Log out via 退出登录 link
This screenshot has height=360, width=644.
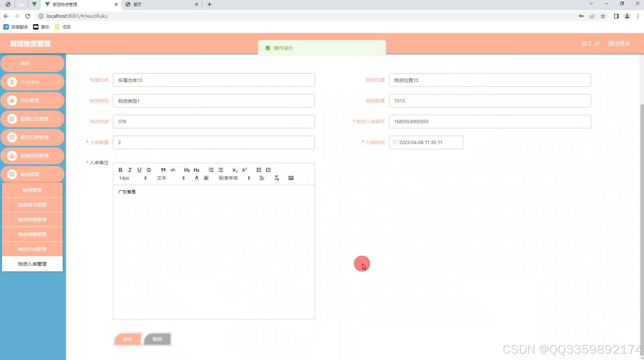click(x=619, y=44)
